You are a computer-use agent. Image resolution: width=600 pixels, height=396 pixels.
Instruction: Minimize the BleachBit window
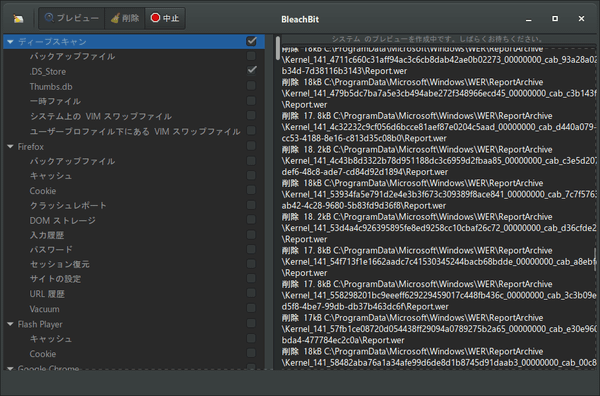528,19
